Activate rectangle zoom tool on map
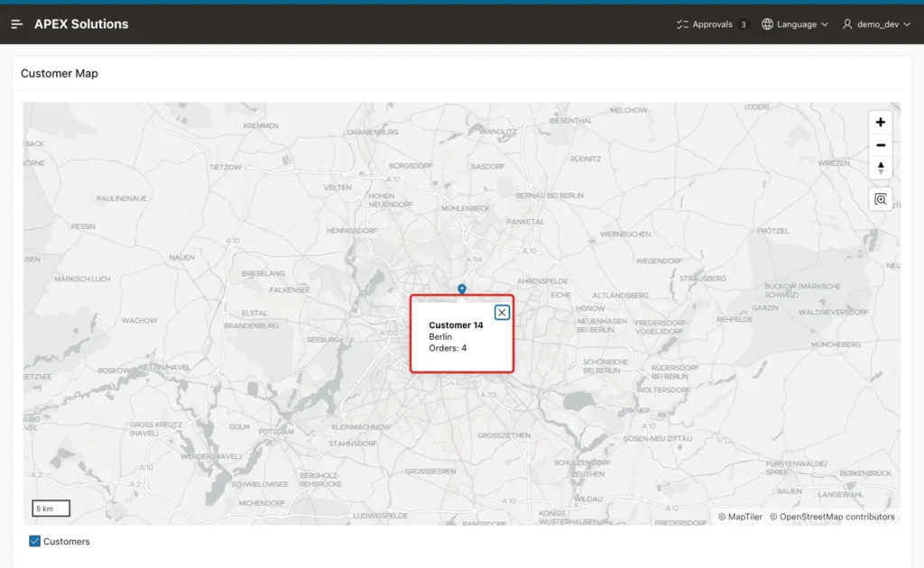This screenshot has width=924, height=568. (x=881, y=199)
